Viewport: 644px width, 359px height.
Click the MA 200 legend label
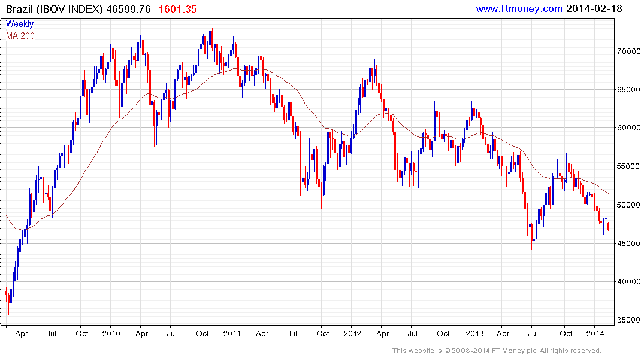coord(20,36)
